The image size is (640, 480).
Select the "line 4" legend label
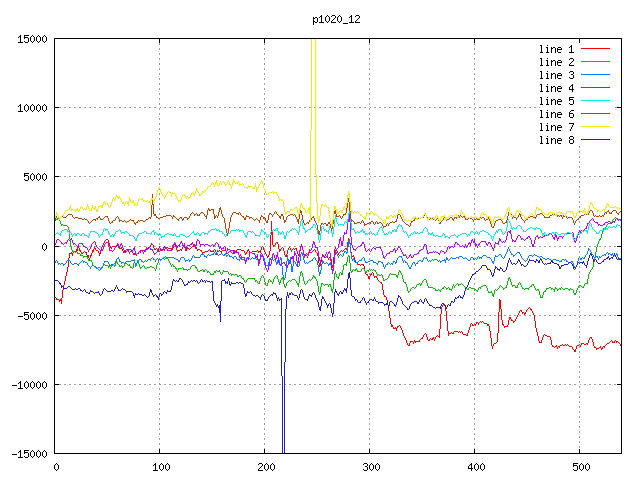(x=557, y=88)
